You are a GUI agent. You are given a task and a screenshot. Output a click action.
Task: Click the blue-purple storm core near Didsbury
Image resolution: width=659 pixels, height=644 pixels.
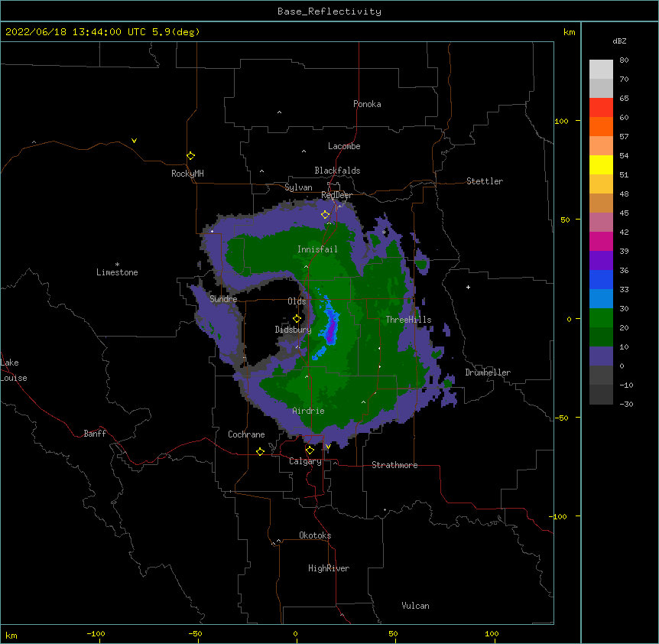click(332, 328)
